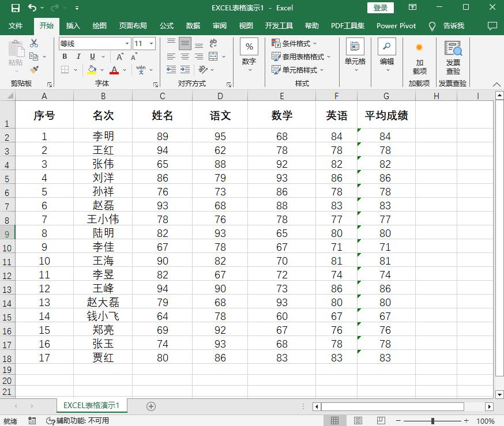The width and height of the screenshot is (504, 426).
Task: Select the EXCEL表格演示1 sheet tab
Action: pos(92,405)
